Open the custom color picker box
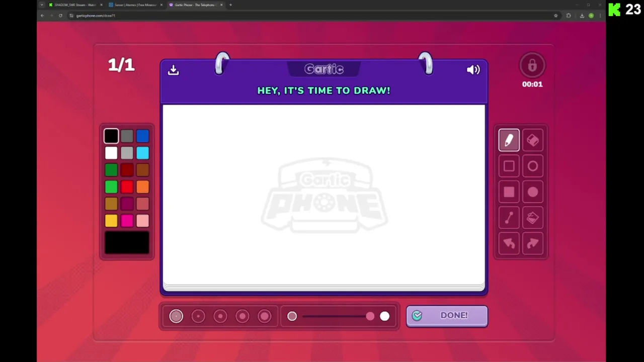 click(127, 243)
